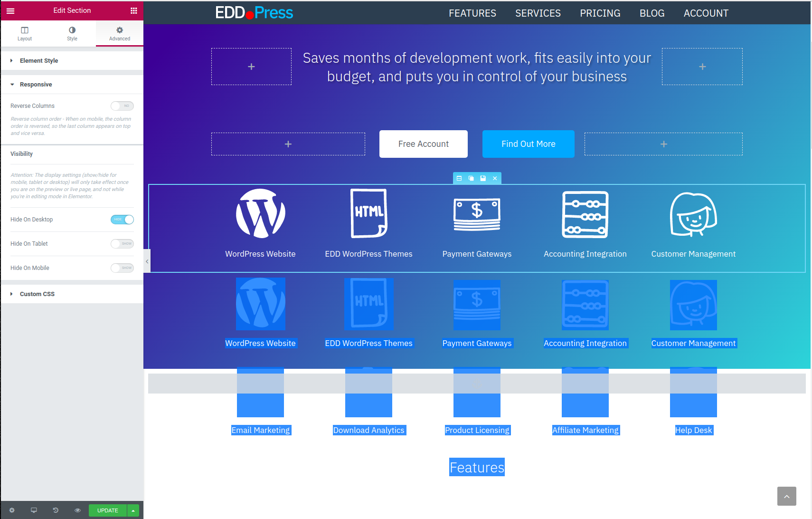Click highlighted WordPress logo in second row
This screenshot has height=519, width=812.
click(261, 304)
